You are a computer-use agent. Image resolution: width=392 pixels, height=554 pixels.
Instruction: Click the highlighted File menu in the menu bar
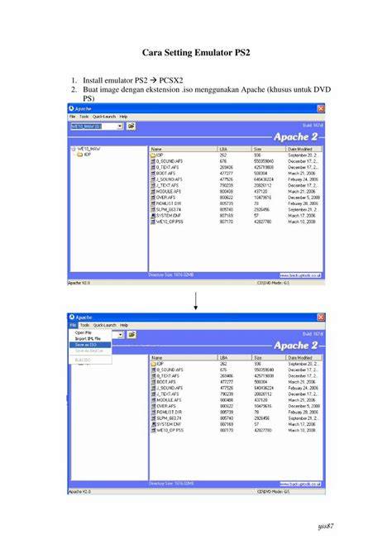click(73, 325)
